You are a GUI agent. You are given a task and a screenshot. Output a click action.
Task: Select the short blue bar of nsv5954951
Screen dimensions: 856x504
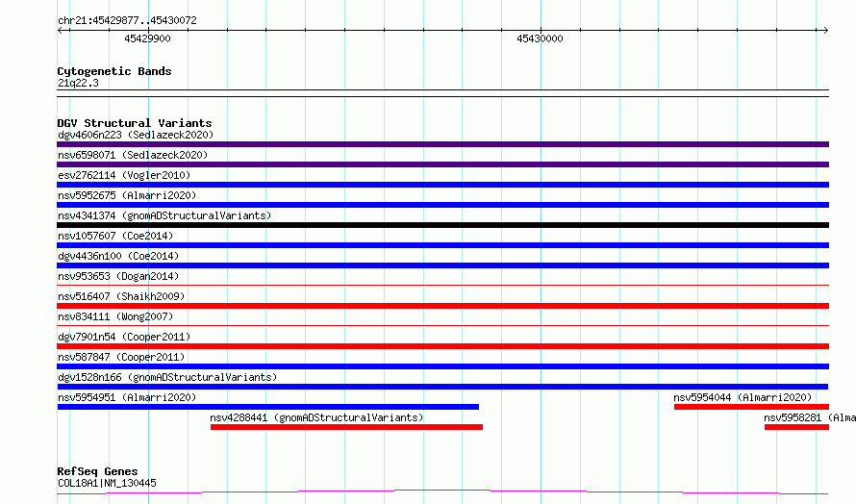[x=268, y=407]
